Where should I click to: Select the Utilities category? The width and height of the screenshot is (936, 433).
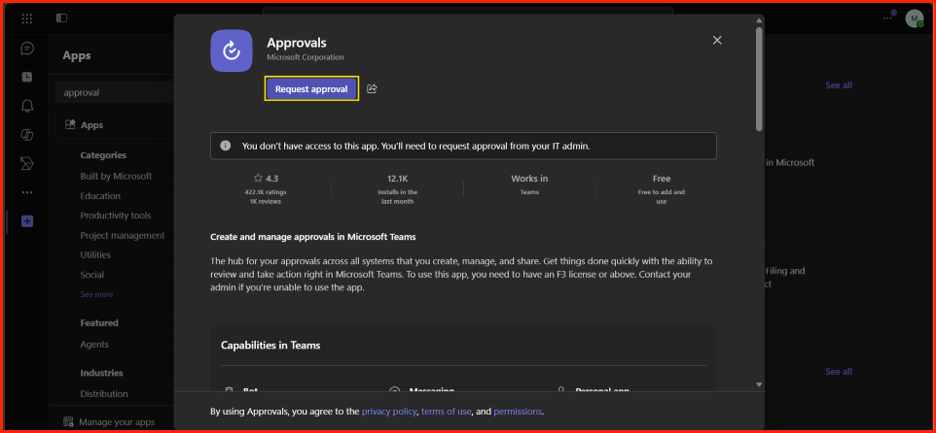[x=96, y=255]
